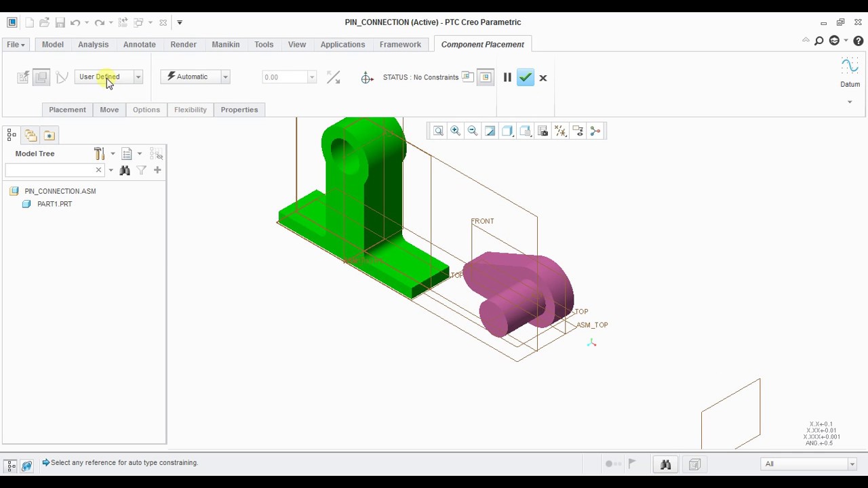Screen dimensions: 868x488
Task: Click the Zoom In graphics icon
Action: 456,131
